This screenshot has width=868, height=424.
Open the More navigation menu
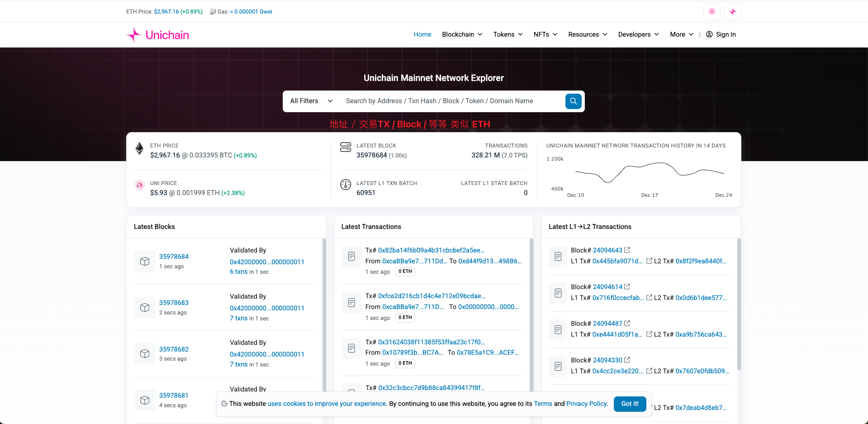(x=681, y=34)
